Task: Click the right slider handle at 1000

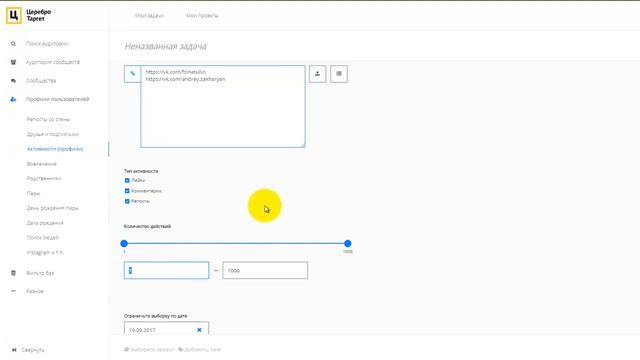Action: coord(348,244)
